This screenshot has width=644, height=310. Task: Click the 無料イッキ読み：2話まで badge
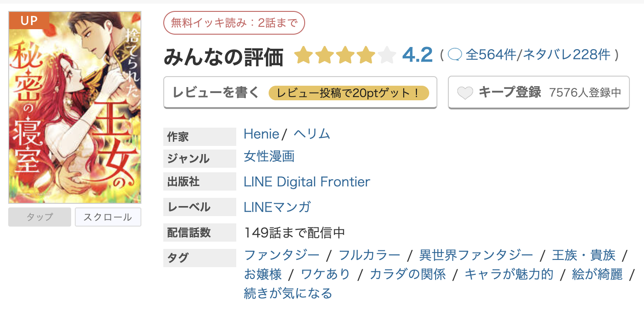click(234, 22)
